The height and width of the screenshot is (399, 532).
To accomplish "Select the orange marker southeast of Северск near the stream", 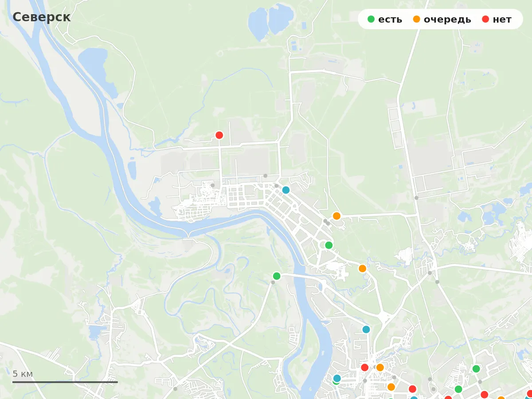I will point(362,268).
